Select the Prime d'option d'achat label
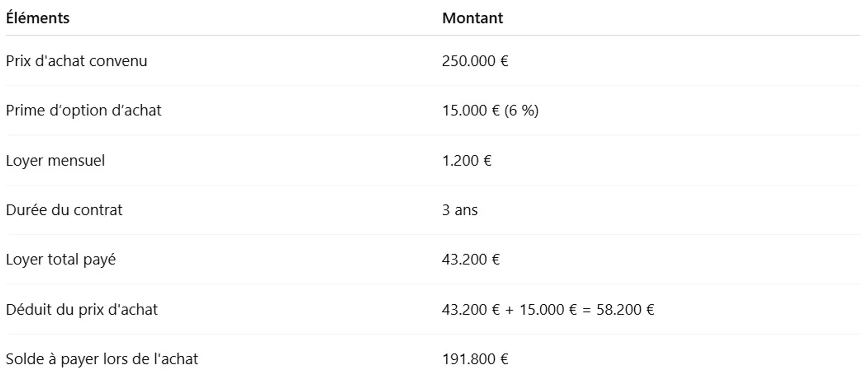Viewport: 868px width, 373px height. point(83,111)
